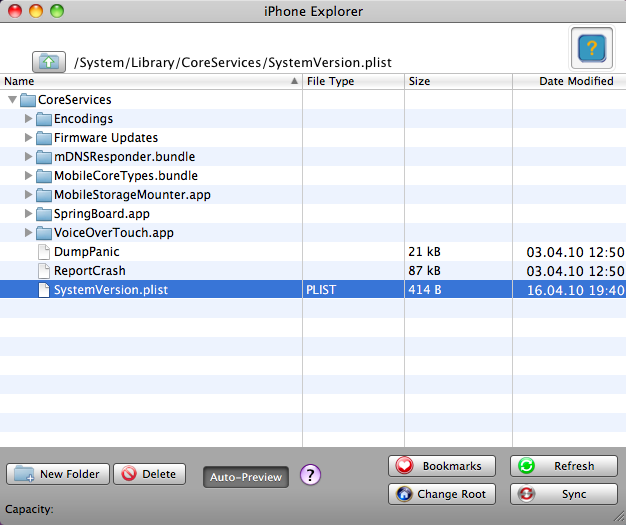Click the MobileStorageMounter.app folder icon

(x=44, y=195)
